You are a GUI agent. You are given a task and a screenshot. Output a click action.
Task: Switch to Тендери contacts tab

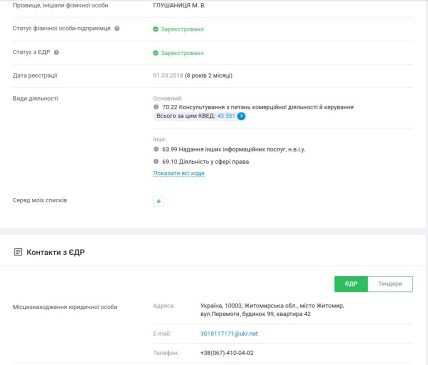click(390, 284)
